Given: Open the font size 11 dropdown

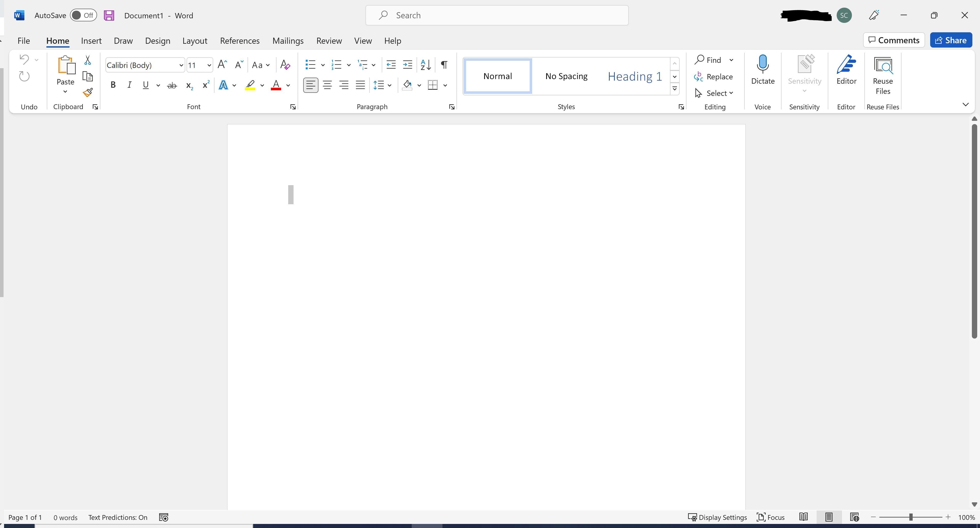Looking at the screenshot, I should (209, 65).
